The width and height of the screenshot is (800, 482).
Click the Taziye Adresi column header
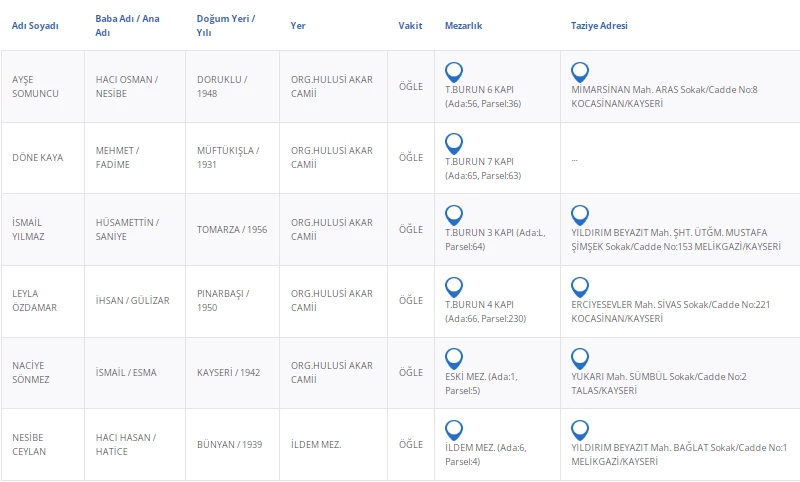point(600,25)
